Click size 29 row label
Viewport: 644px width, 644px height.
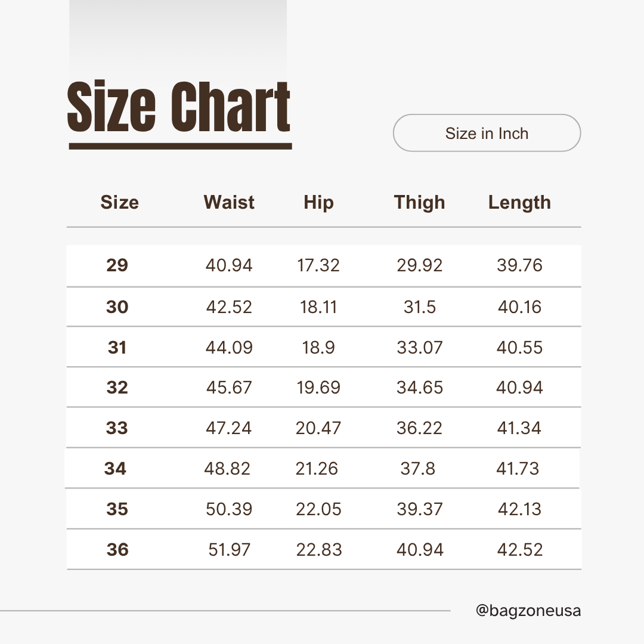[117, 265]
